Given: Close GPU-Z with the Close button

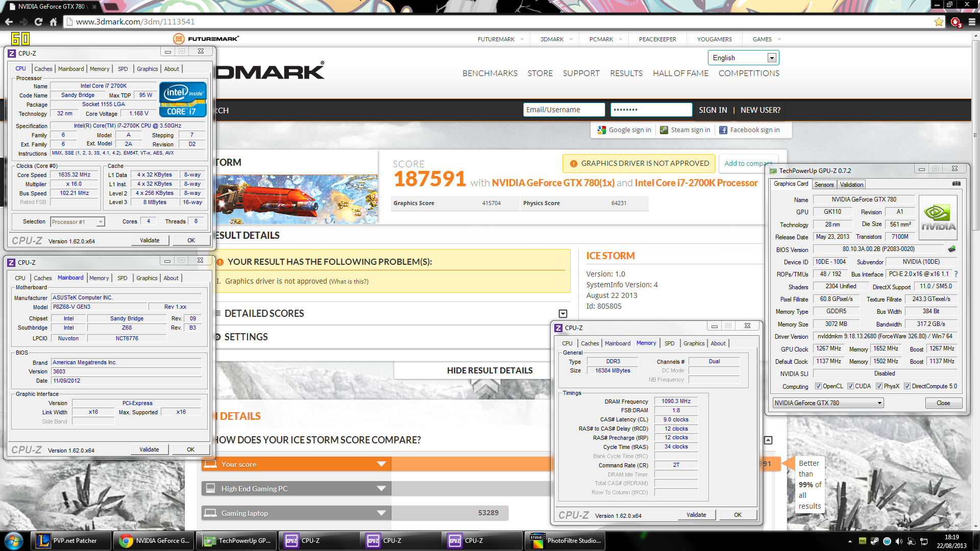Looking at the screenshot, I should click(x=943, y=403).
